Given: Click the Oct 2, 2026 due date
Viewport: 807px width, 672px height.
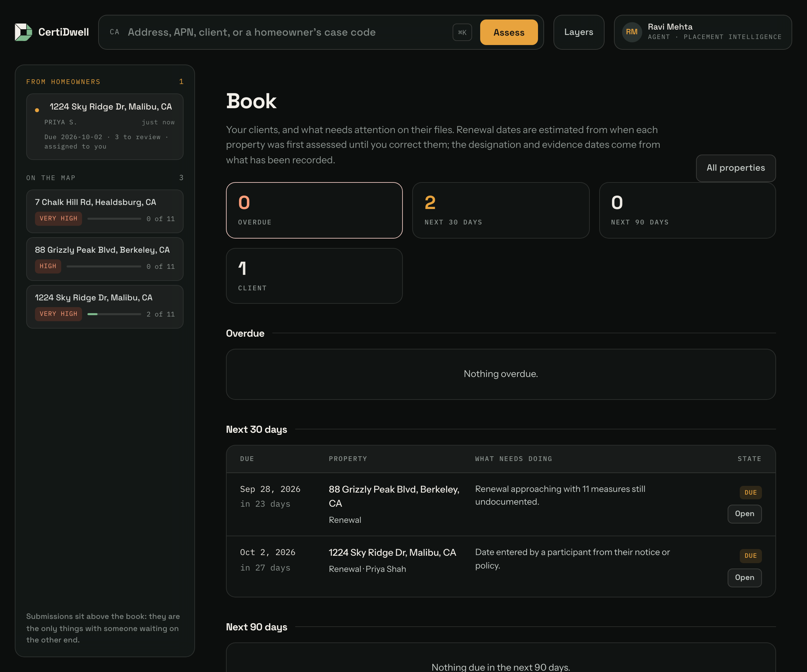Looking at the screenshot, I should (267, 552).
